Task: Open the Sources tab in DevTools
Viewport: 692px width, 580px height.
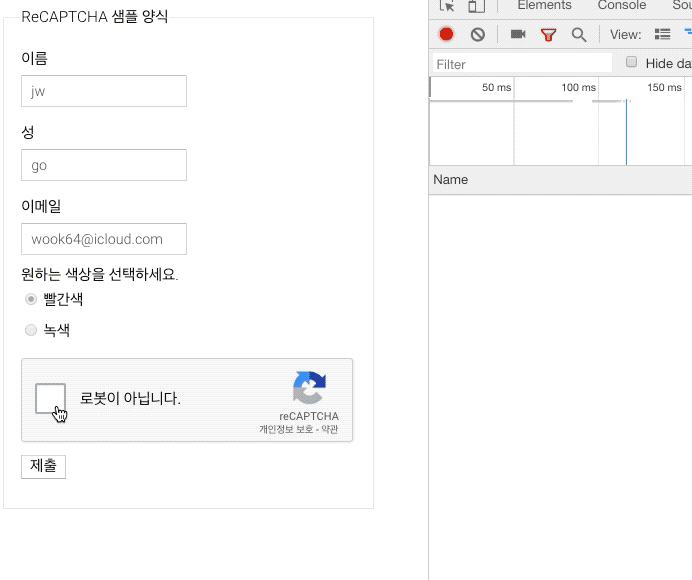Action: point(682,5)
